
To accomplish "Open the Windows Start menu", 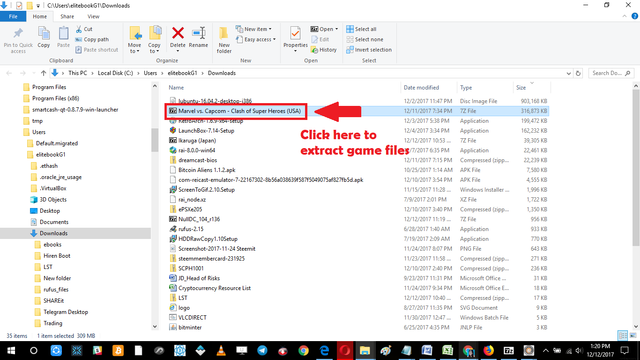I will click(11, 351).
